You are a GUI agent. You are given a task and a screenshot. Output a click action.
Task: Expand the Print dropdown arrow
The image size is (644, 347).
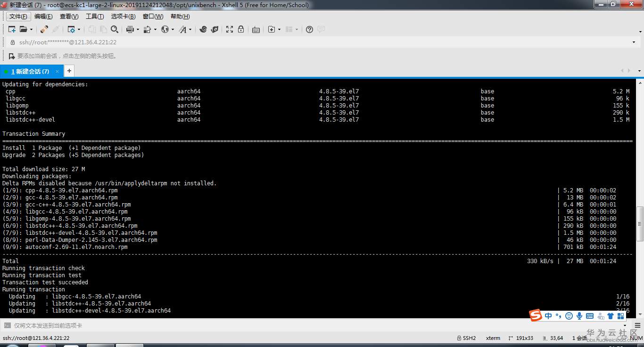[138, 29]
